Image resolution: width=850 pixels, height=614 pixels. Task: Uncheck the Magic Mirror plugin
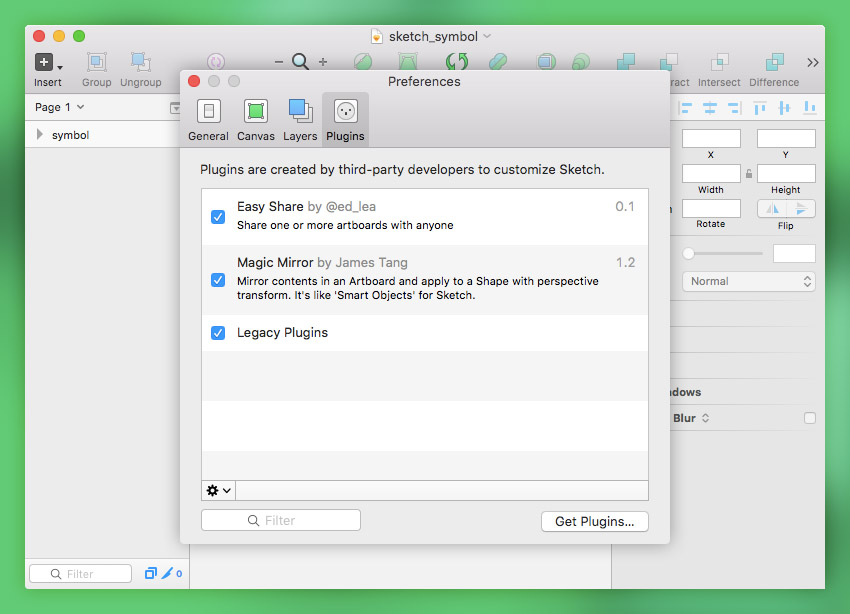(218, 280)
